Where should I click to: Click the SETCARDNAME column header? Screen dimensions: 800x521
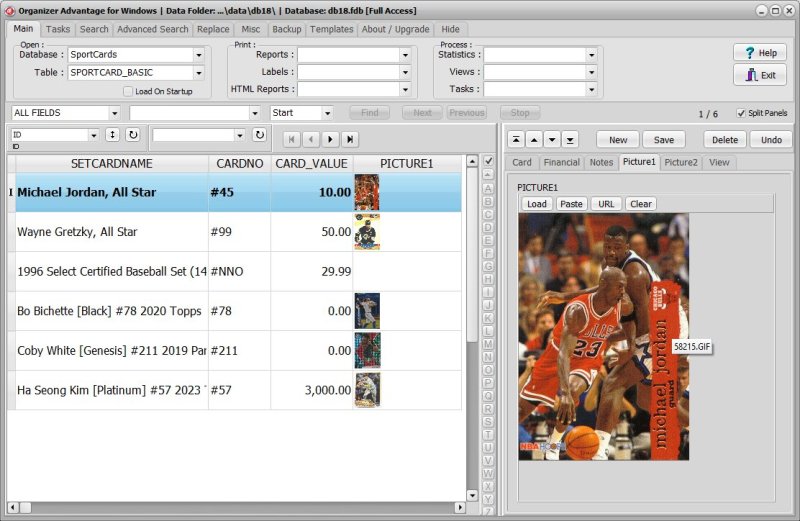pos(112,164)
